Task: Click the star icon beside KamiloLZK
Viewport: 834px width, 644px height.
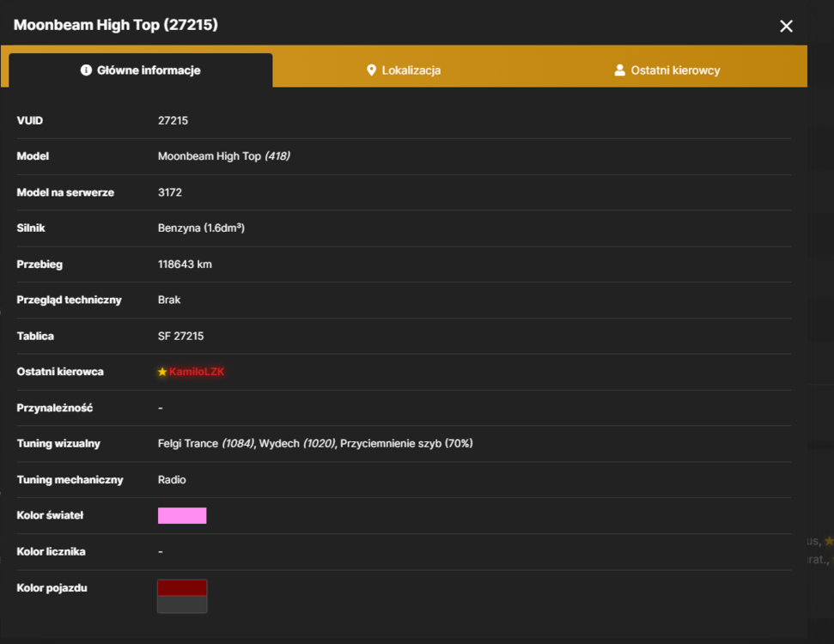Action: 162,372
